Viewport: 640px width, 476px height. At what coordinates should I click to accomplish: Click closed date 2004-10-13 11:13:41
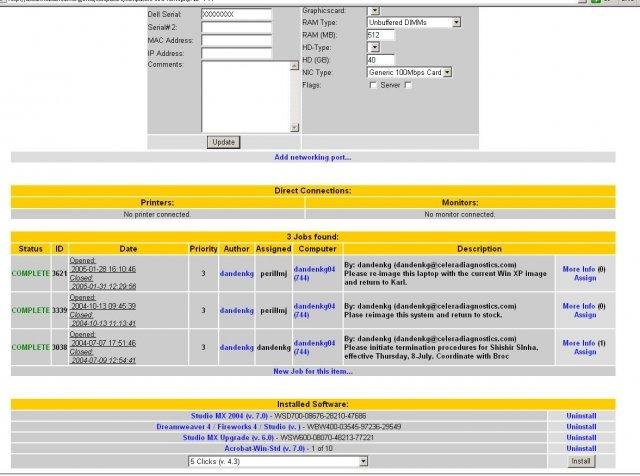(103, 323)
